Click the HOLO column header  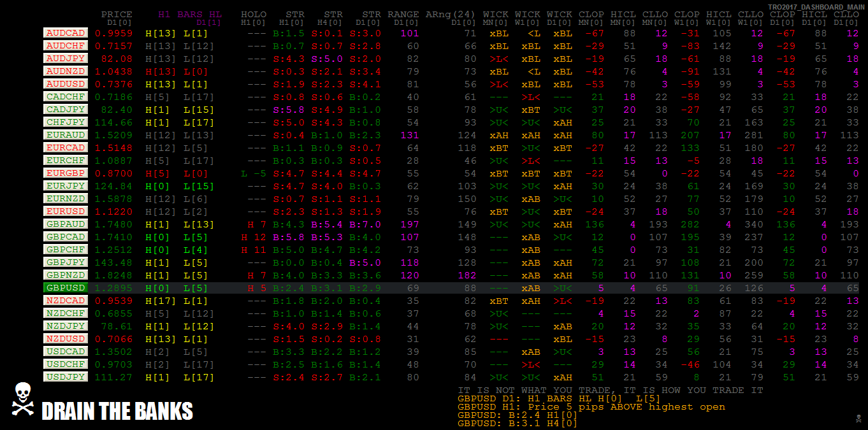coord(254,15)
